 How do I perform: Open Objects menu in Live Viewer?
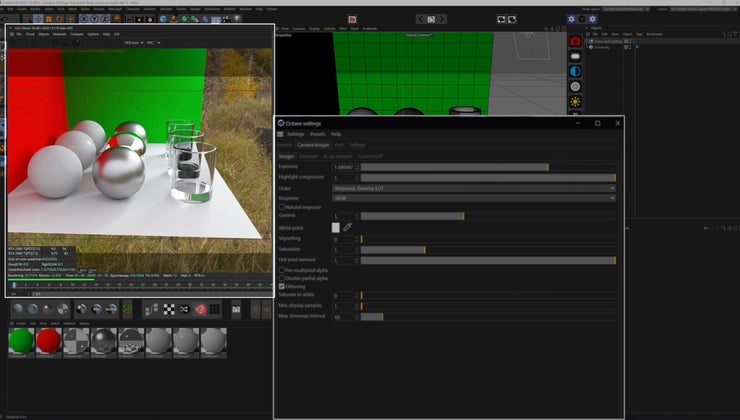click(x=43, y=34)
